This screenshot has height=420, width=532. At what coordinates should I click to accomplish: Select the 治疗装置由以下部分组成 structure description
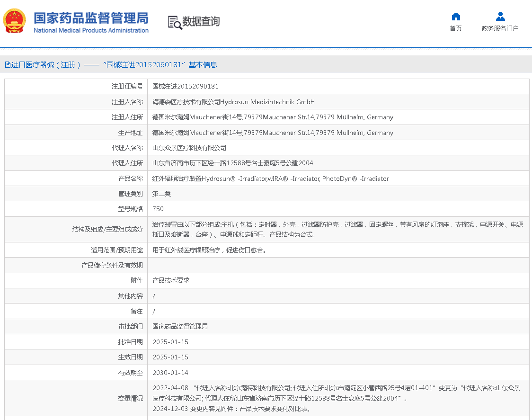tap(337, 230)
